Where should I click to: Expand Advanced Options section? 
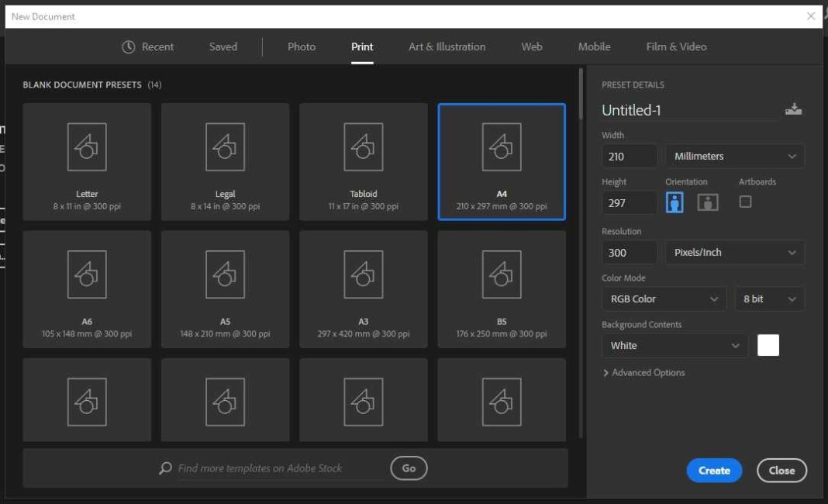pyautogui.click(x=643, y=373)
